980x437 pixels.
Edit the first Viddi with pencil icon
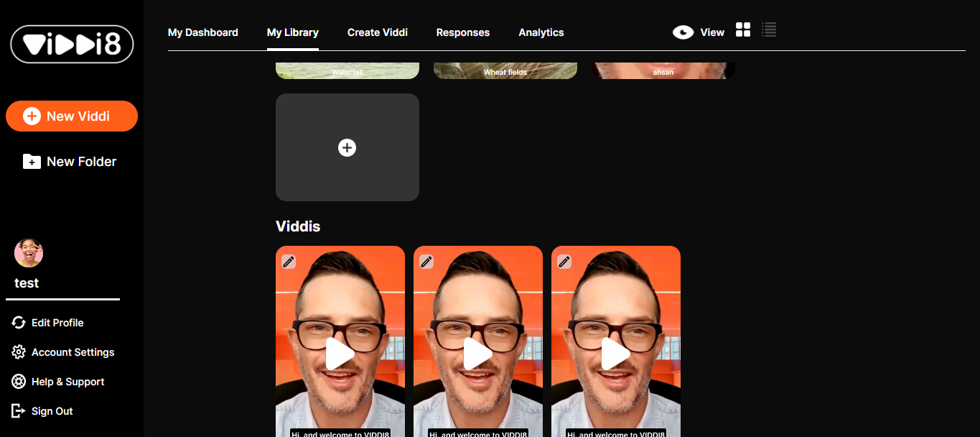(289, 262)
